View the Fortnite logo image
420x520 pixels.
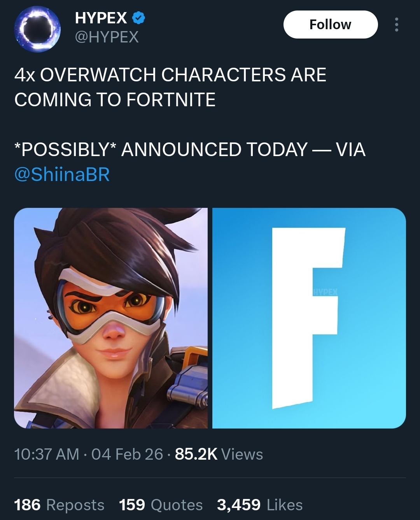309,318
